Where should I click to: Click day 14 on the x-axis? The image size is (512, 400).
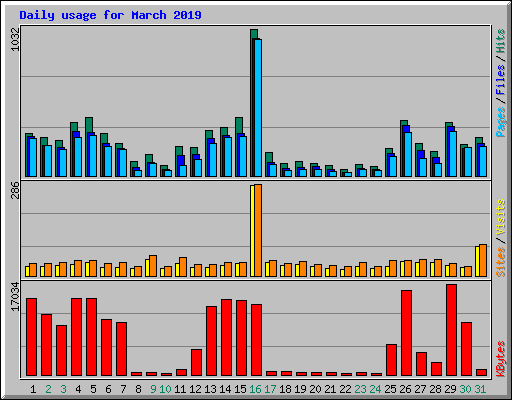click(x=225, y=389)
